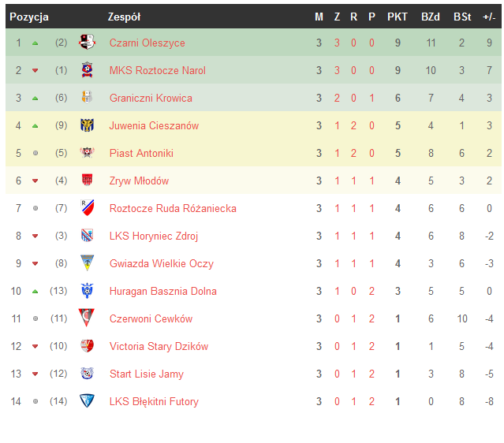Click the green up arrow beside Czarni Oleszyce
This screenshot has height=443, width=504.
pyautogui.click(x=35, y=43)
